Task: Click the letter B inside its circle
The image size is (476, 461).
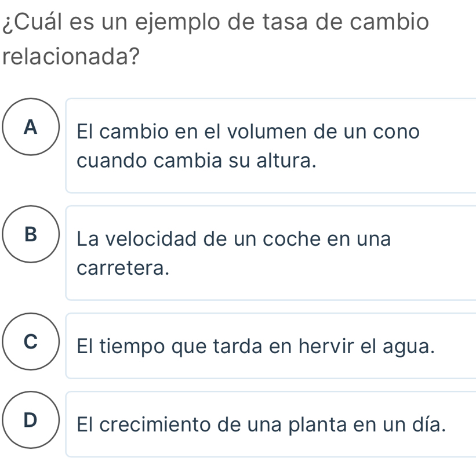Action: [x=31, y=234]
